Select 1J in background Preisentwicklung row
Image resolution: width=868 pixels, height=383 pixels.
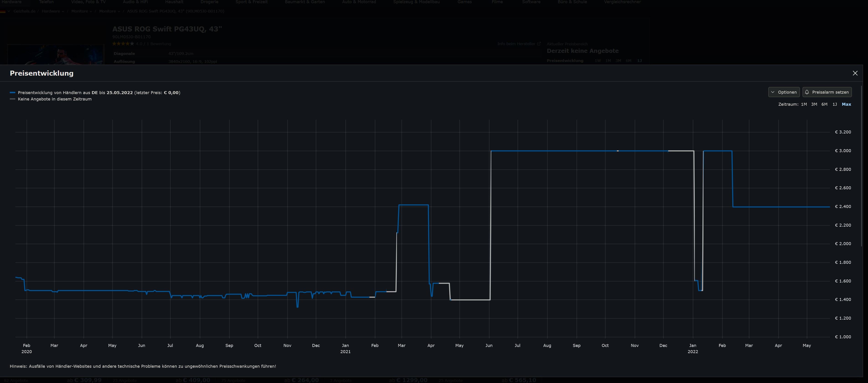coord(639,61)
